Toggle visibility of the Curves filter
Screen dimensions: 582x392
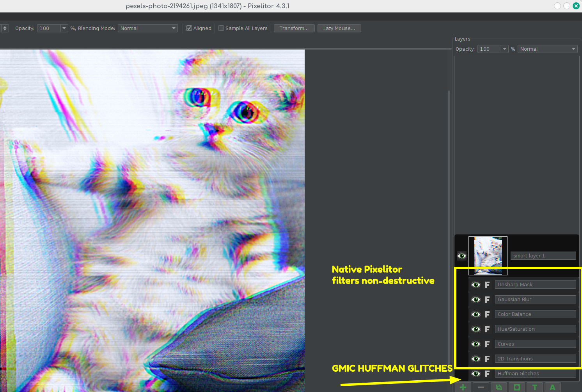point(476,344)
